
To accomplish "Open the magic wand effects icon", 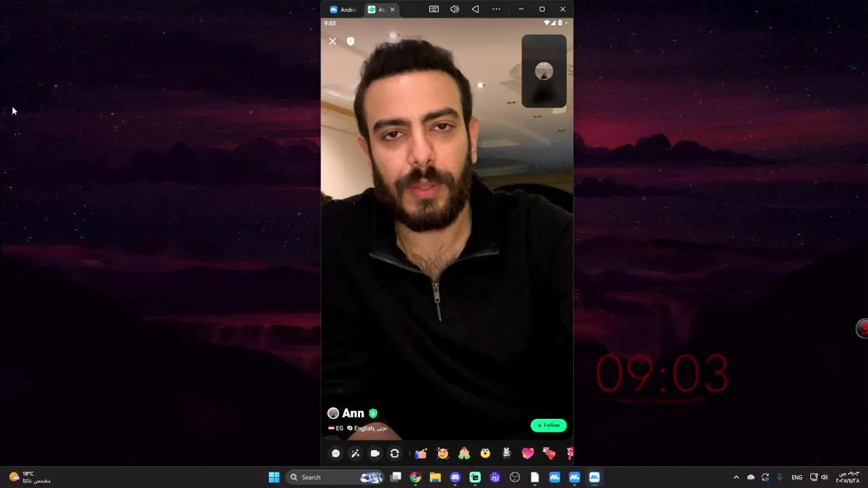I will pyautogui.click(x=355, y=453).
